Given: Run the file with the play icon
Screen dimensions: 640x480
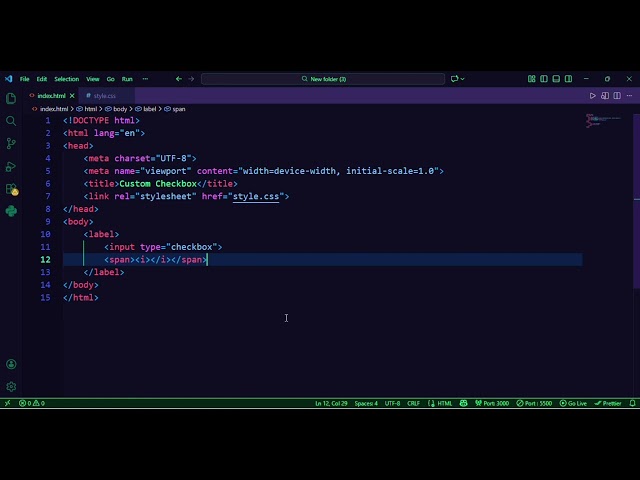Looking at the screenshot, I should (592, 96).
